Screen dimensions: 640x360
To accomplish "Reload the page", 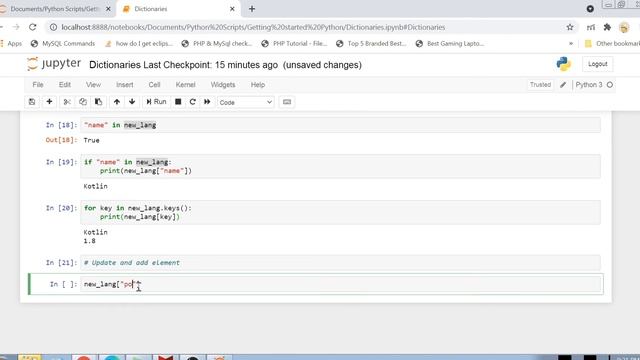I will (x=33, y=27).
